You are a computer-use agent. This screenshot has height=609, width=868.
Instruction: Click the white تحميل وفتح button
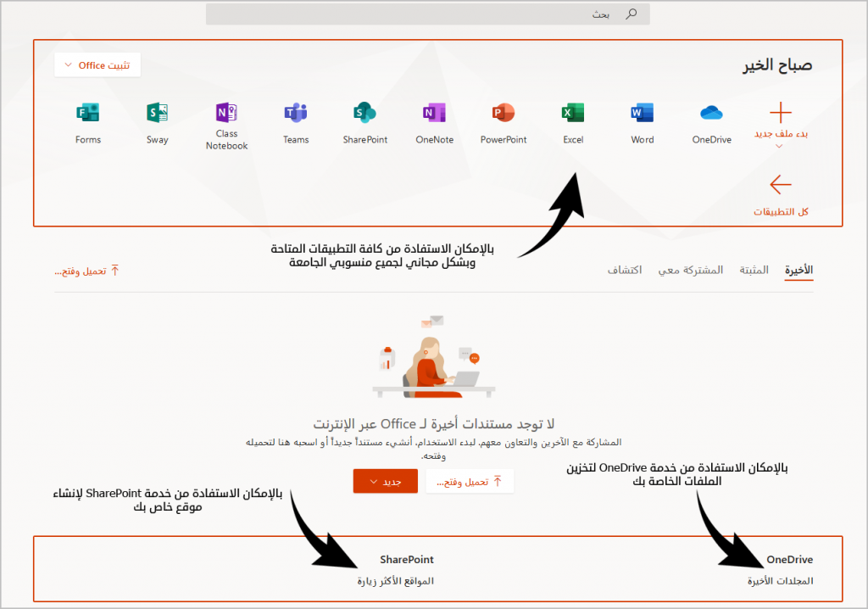(469, 482)
